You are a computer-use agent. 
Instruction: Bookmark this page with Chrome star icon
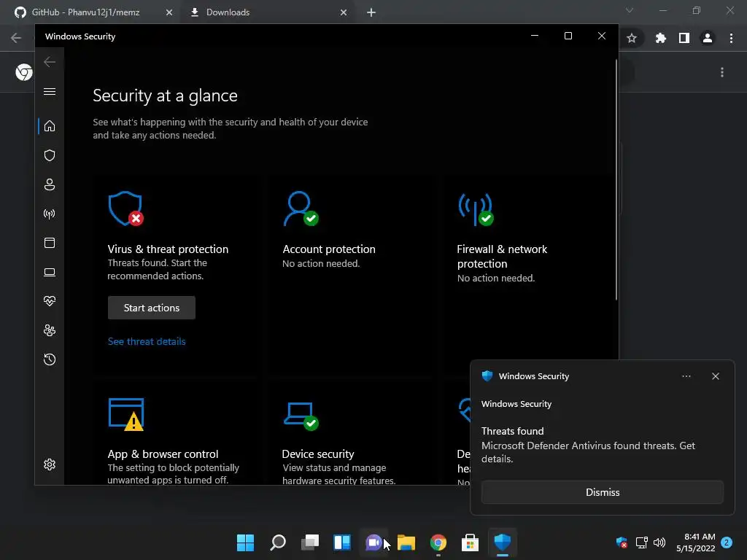[632, 38]
